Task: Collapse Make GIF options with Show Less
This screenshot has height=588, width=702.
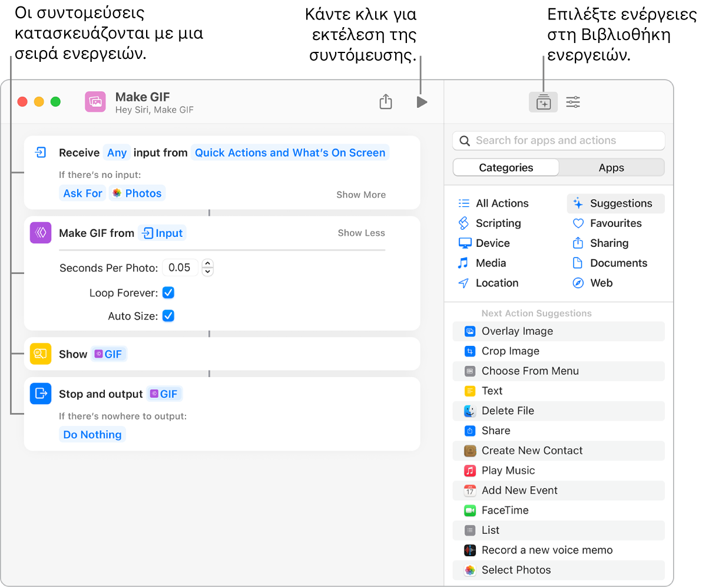Action: point(361,233)
